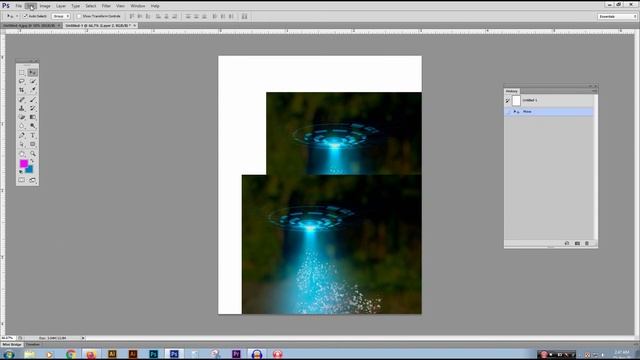Screen dimensions: 640x360
Task: Open the Type menu
Action: click(76, 6)
